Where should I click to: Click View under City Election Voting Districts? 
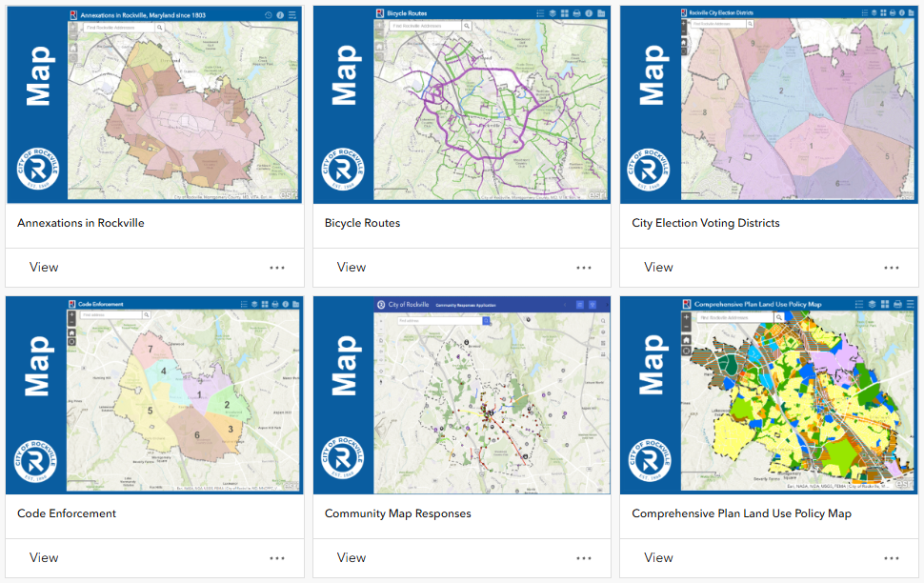click(x=658, y=268)
